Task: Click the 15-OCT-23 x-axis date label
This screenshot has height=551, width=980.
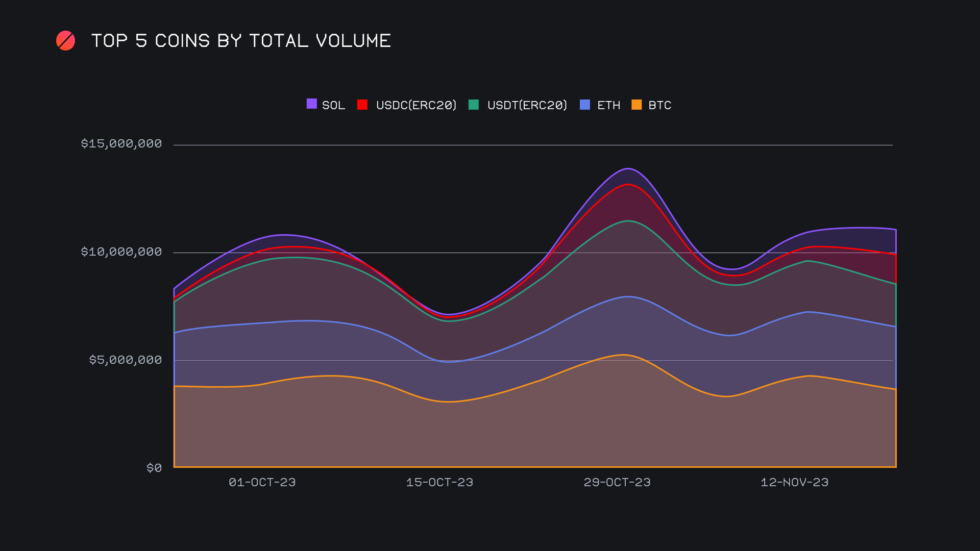Action: [x=439, y=483]
